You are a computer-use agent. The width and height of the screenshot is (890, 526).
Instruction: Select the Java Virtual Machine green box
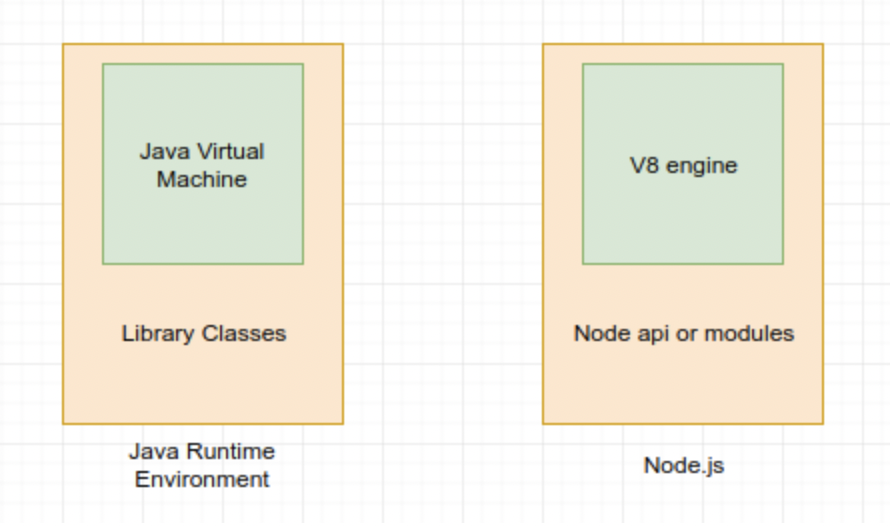203,164
